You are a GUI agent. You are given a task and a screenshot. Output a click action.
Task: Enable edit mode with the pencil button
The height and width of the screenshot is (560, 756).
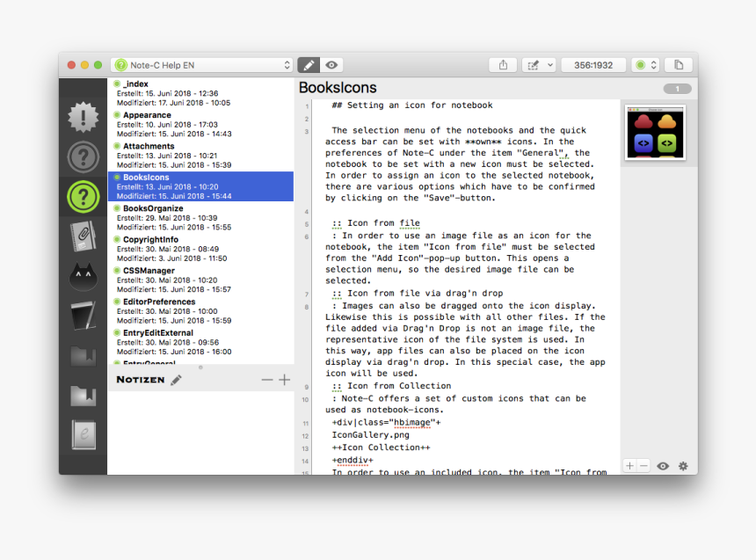tap(309, 65)
